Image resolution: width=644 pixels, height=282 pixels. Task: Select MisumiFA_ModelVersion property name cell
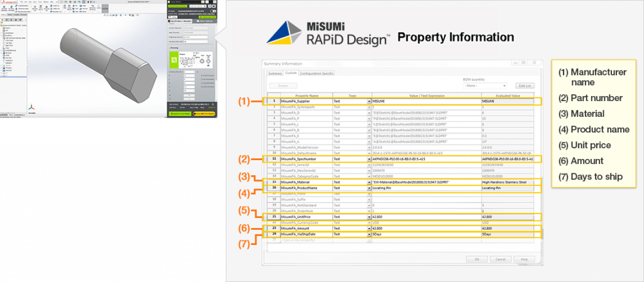306,147
